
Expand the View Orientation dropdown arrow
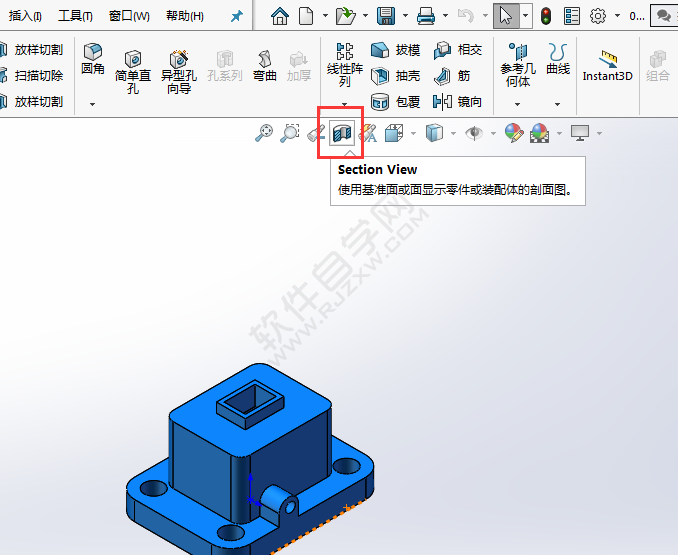pyautogui.click(x=413, y=133)
